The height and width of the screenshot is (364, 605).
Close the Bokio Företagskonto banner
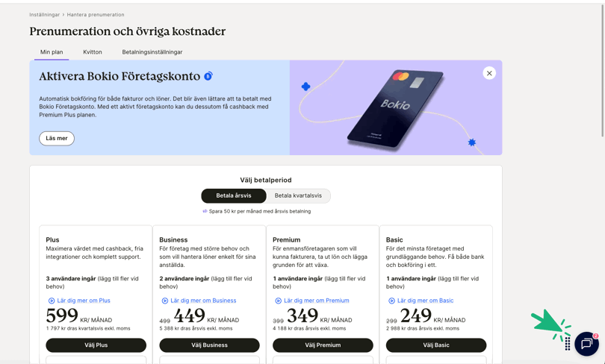pyautogui.click(x=489, y=73)
